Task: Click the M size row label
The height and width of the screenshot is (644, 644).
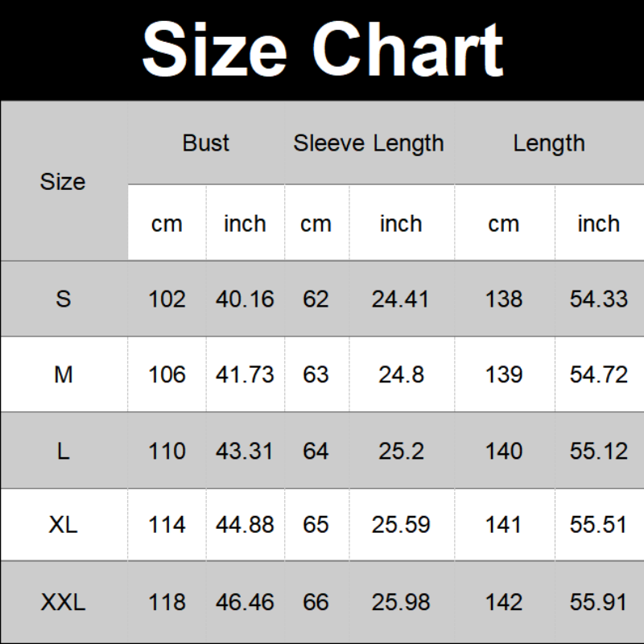Action: pos(63,374)
